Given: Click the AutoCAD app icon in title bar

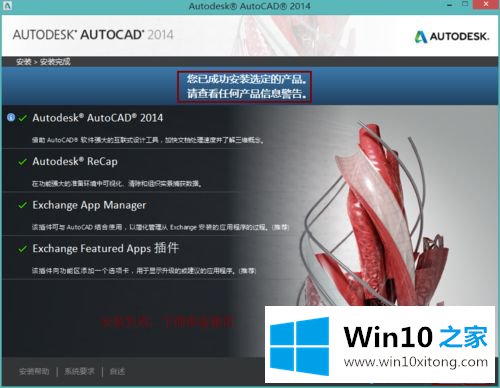Looking at the screenshot, I should coord(7,6).
